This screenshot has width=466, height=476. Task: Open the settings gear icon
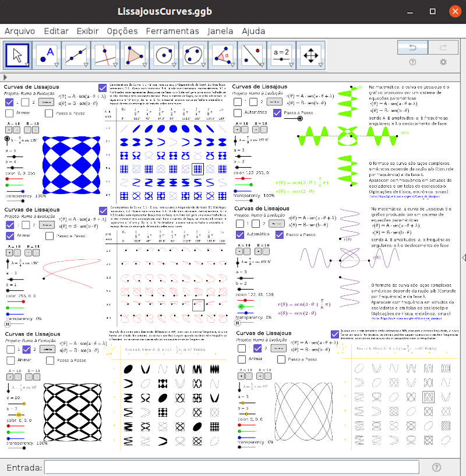click(443, 62)
